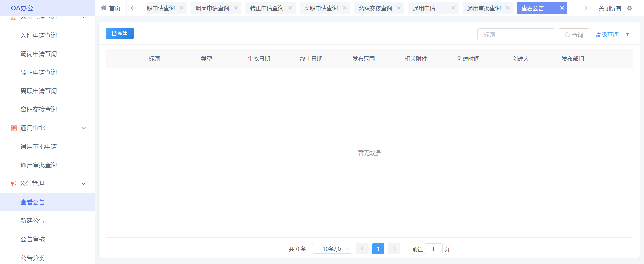This screenshot has height=264, width=644.
Task: Click the 新建 button
Action: click(120, 33)
